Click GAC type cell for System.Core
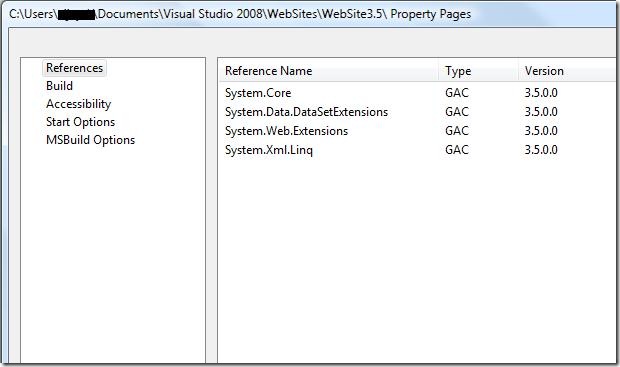 tap(457, 93)
